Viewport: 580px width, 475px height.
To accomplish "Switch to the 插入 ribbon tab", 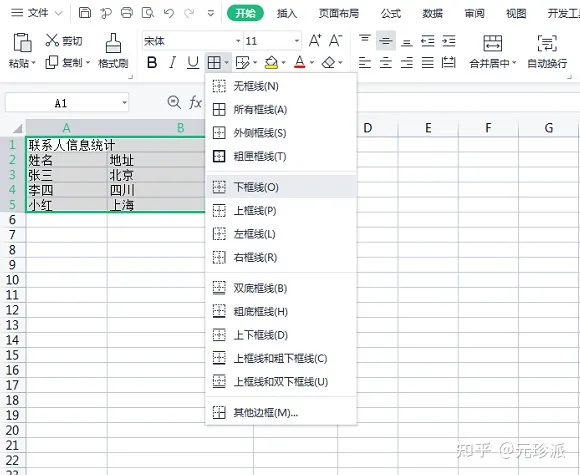I will pyautogui.click(x=287, y=13).
